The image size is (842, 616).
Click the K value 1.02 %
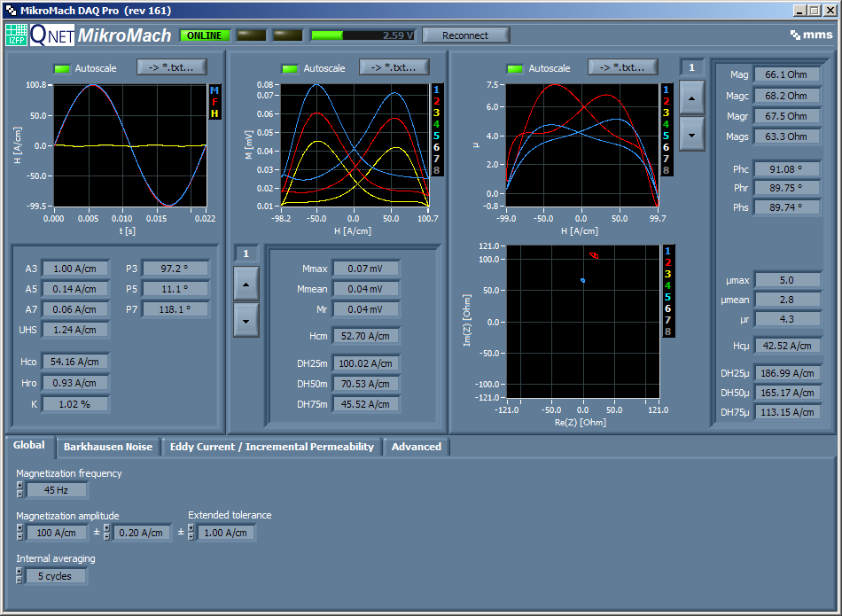coord(75,404)
